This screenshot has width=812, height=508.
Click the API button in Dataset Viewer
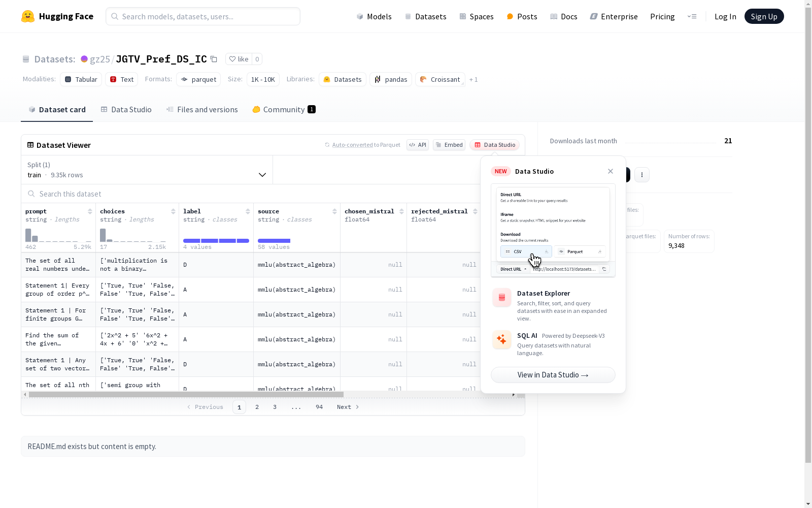pyautogui.click(x=418, y=145)
